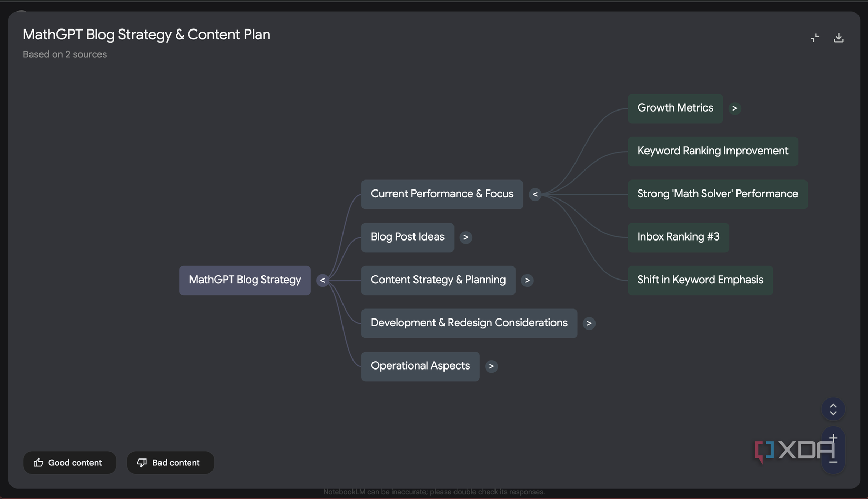868x499 pixels.
Task: Select the Operational Aspects node
Action: coord(420,366)
